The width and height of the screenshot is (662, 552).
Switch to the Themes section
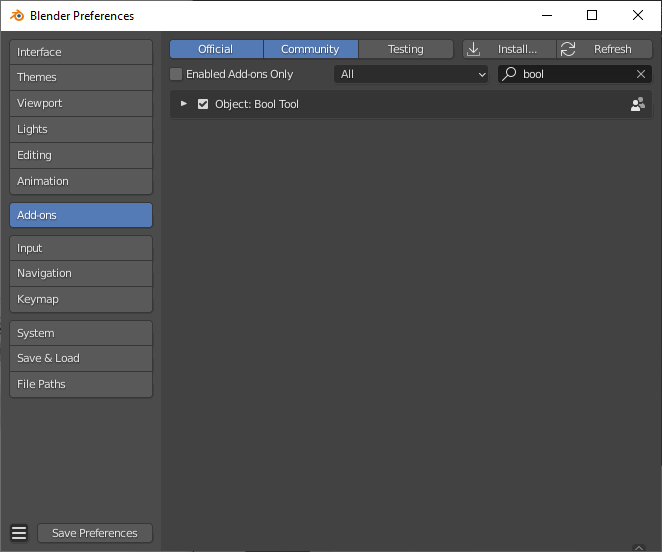pos(81,77)
